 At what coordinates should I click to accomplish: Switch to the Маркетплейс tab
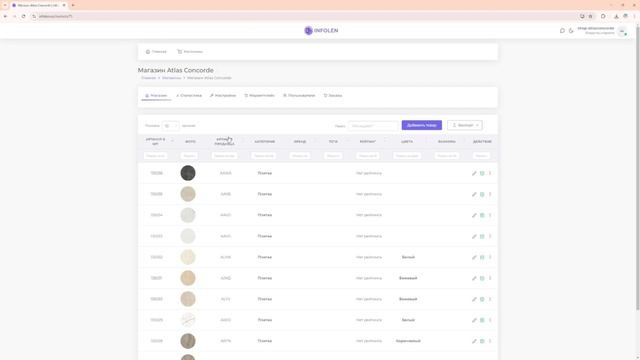pyautogui.click(x=259, y=96)
